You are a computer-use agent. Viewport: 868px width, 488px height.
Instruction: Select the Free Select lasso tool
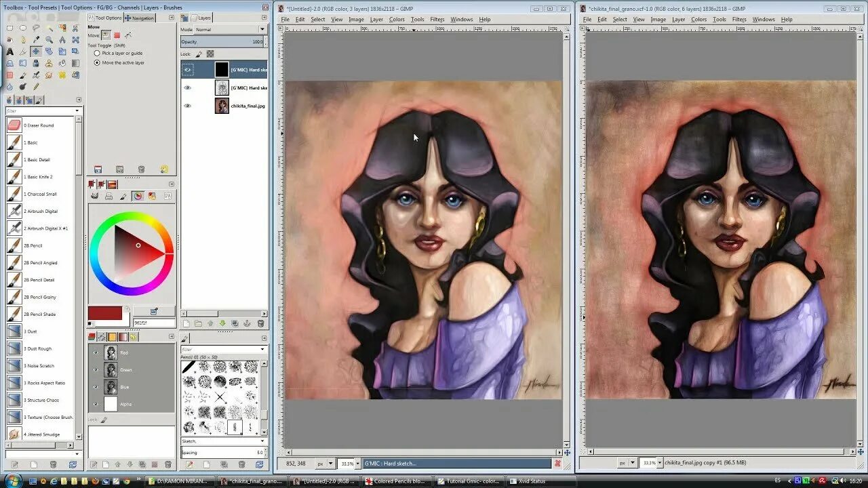point(36,28)
